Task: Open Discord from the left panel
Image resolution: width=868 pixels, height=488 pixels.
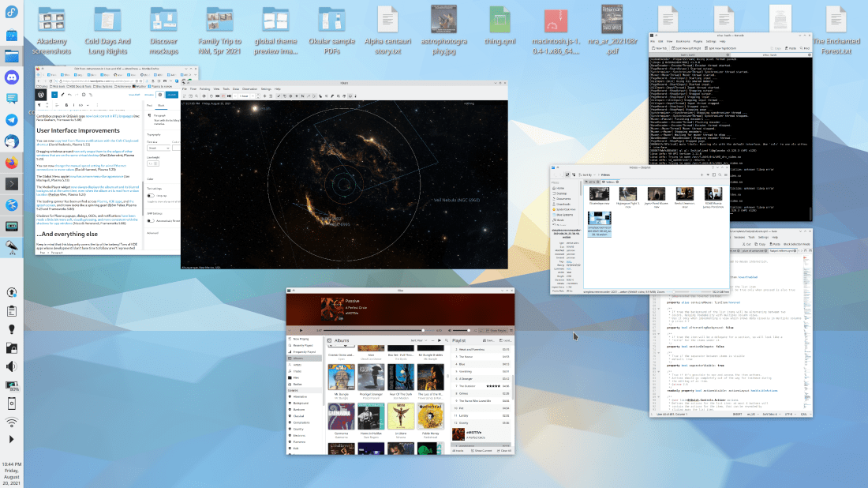Action: coord(12,77)
